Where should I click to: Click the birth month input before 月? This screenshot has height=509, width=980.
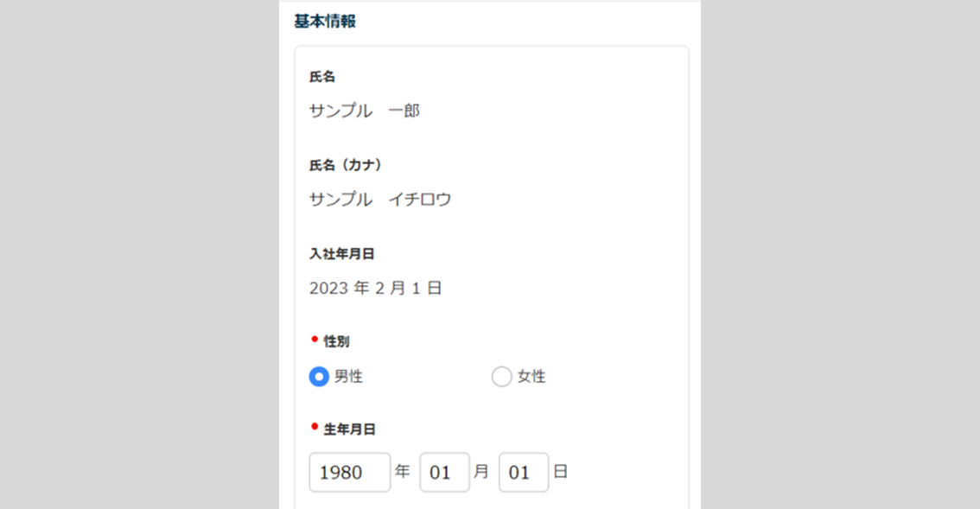pyautogui.click(x=444, y=473)
